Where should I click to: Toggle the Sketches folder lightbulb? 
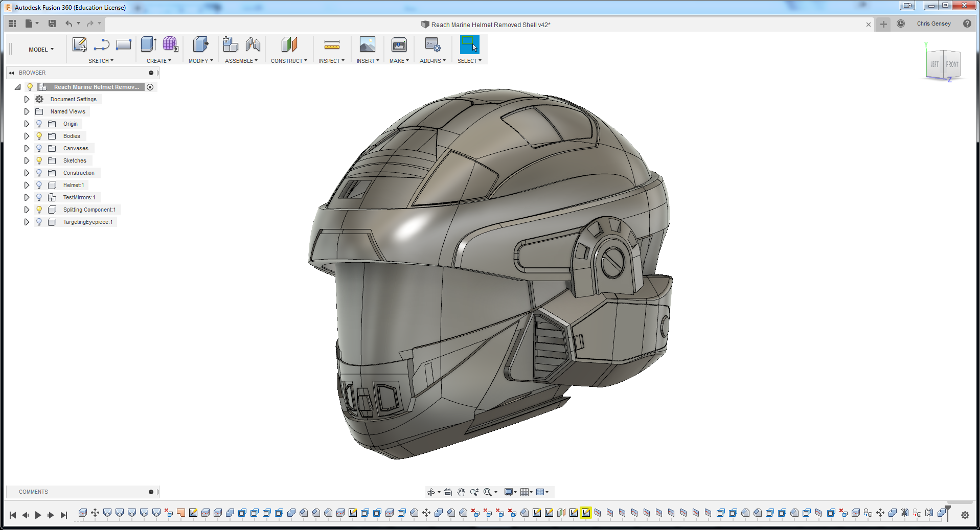click(x=39, y=160)
